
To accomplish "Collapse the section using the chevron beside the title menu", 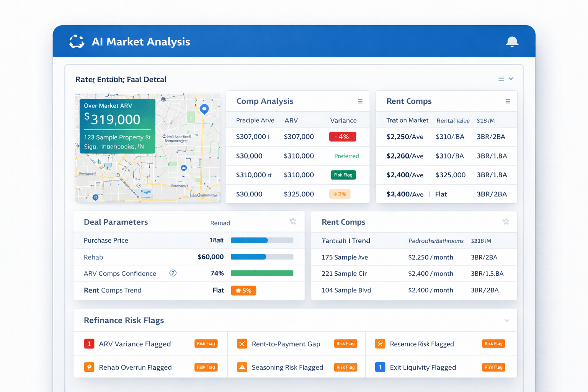I will tap(511, 79).
